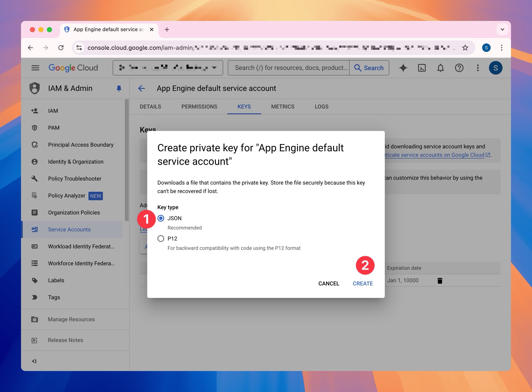This screenshot has width=532, height=392.
Task: Open Labels in the sidebar
Action: [x=72, y=280]
